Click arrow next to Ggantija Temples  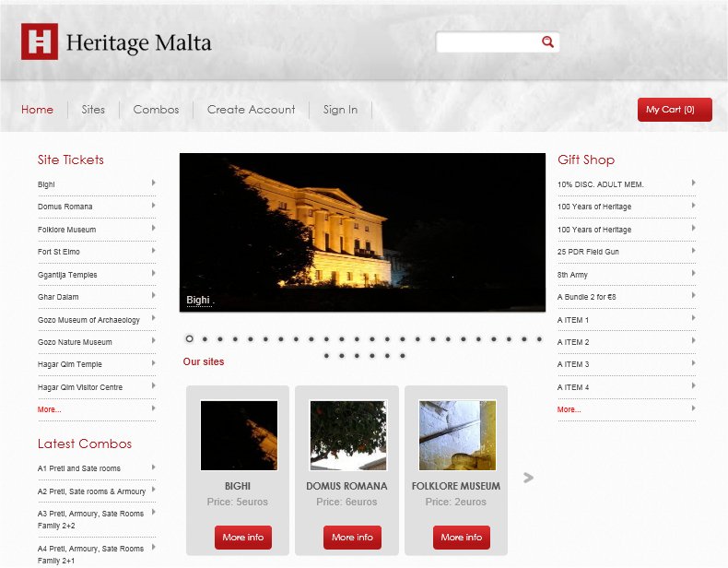[x=153, y=273]
